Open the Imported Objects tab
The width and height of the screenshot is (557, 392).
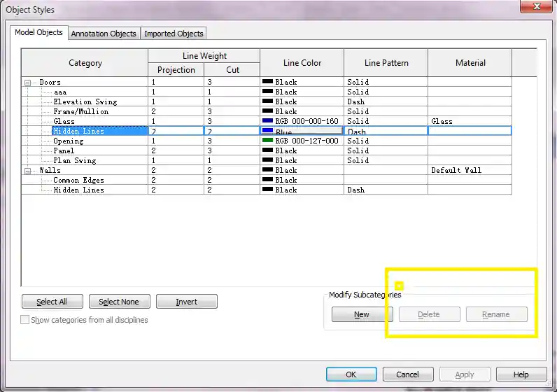(x=174, y=34)
